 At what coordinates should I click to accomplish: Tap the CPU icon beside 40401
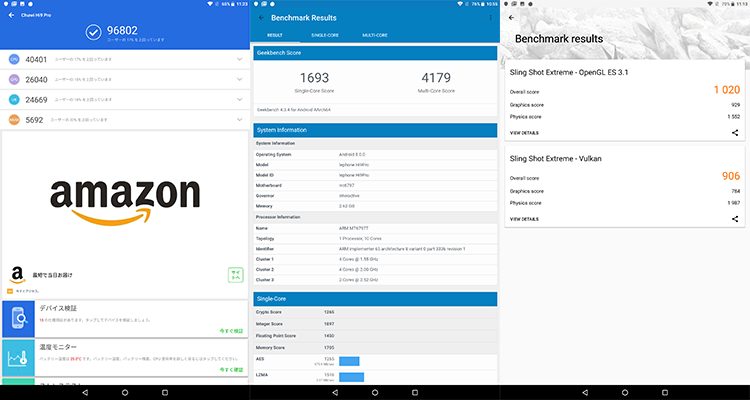[14, 59]
